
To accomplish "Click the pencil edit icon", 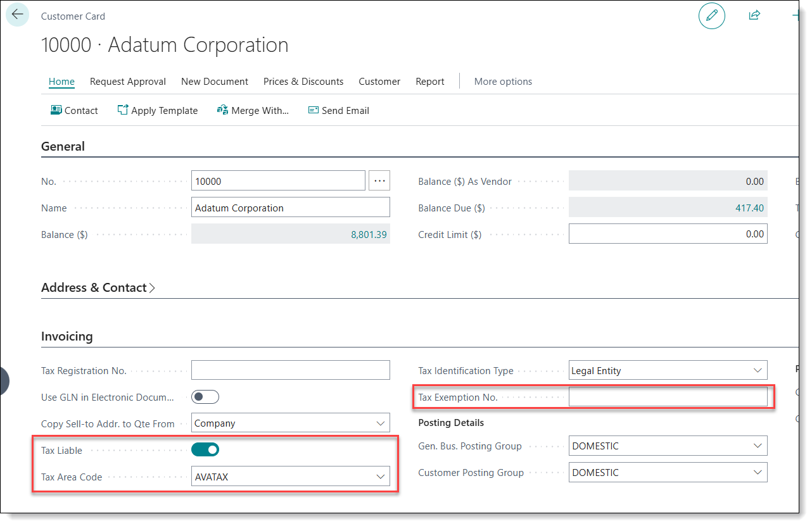I will [x=711, y=15].
